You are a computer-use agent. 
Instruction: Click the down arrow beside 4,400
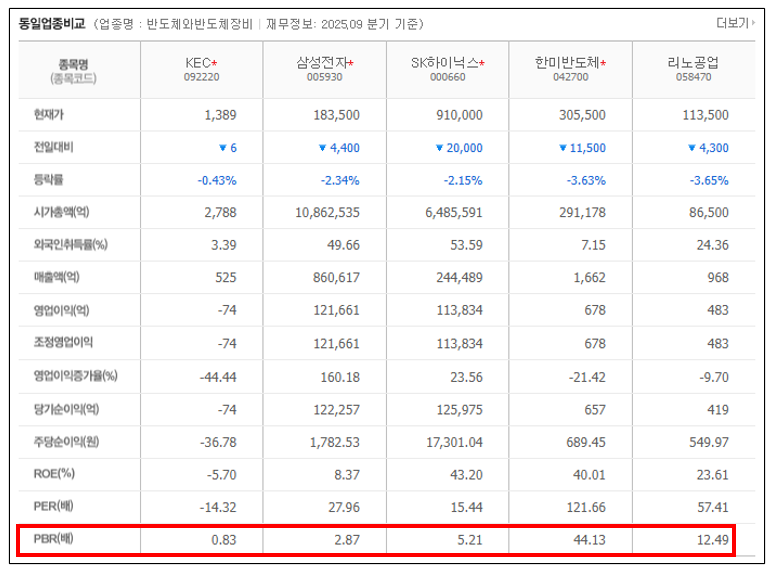point(323,148)
